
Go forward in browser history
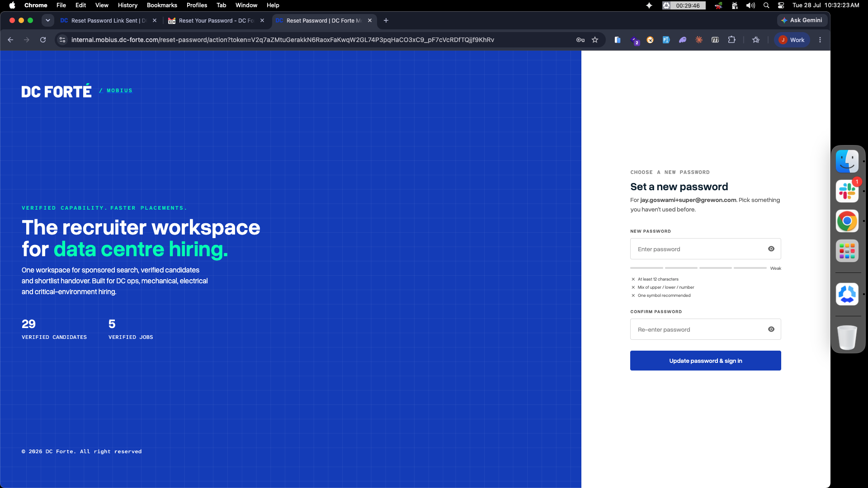pos(27,40)
